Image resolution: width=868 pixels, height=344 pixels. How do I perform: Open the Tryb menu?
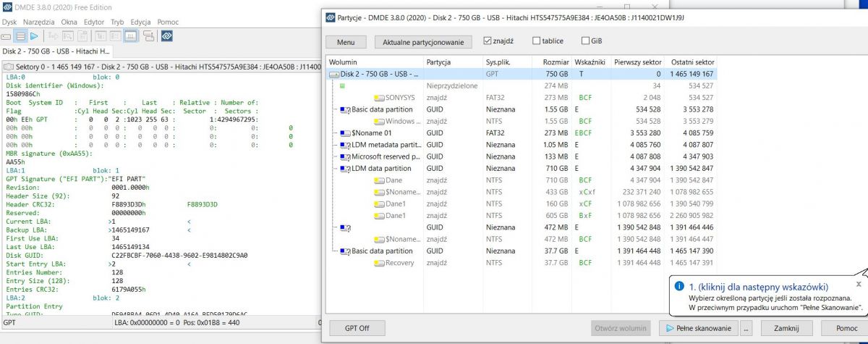(x=117, y=22)
